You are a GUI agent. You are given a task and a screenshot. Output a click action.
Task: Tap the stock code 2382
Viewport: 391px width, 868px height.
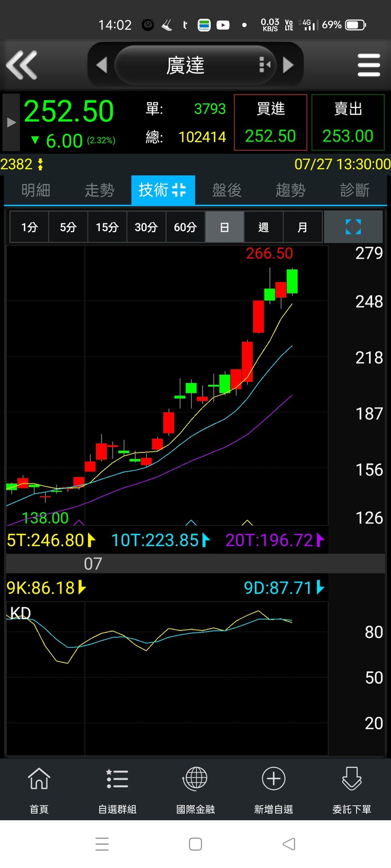tap(16, 164)
